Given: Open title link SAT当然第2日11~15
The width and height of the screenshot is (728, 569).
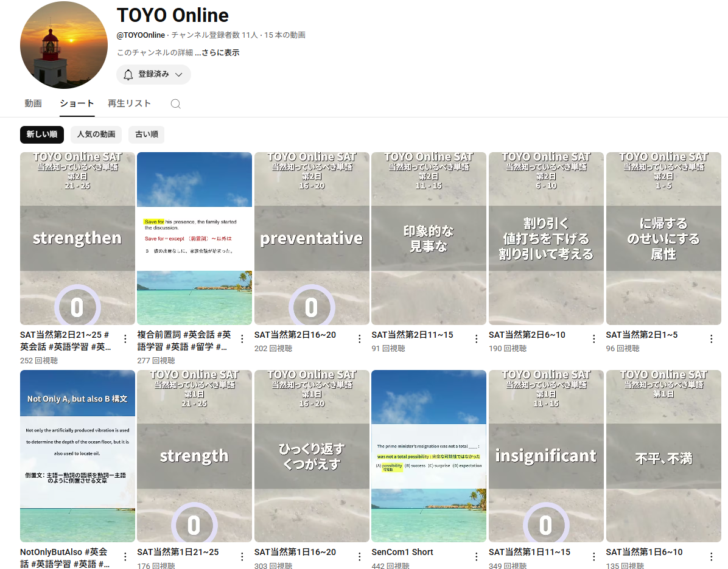Looking at the screenshot, I should click(412, 335).
